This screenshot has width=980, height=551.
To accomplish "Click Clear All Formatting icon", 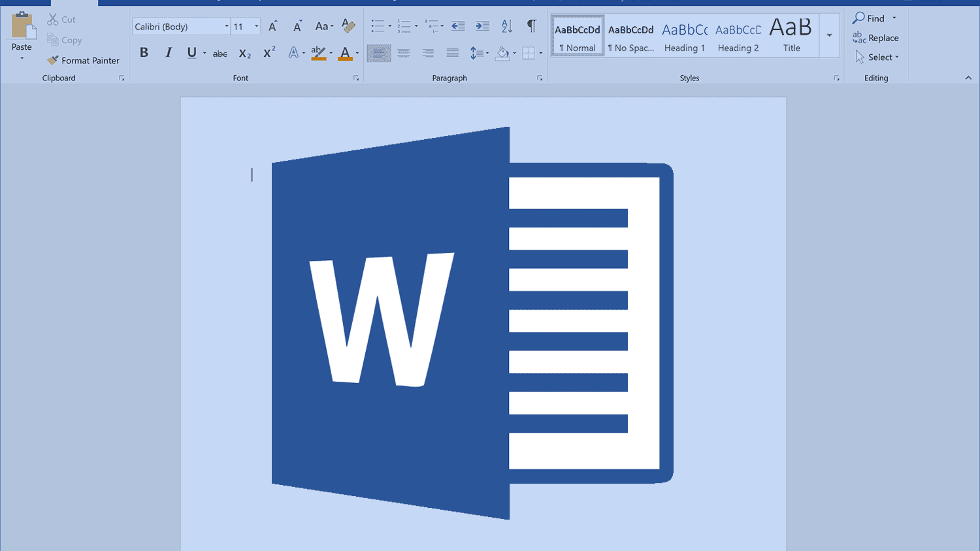I will pyautogui.click(x=348, y=26).
